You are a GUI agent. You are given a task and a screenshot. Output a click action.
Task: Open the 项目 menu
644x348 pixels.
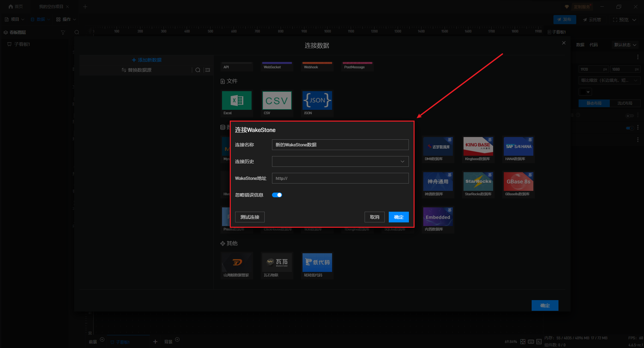[15, 19]
